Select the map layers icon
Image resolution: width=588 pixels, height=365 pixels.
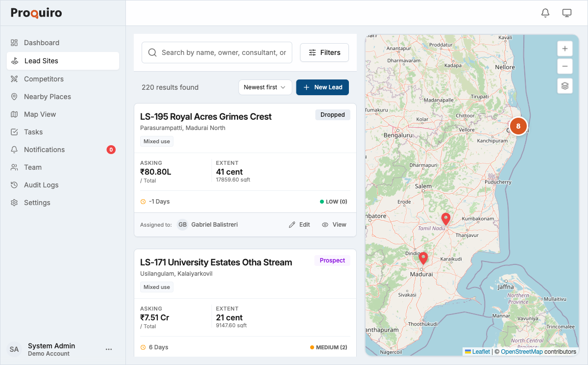tap(564, 86)
